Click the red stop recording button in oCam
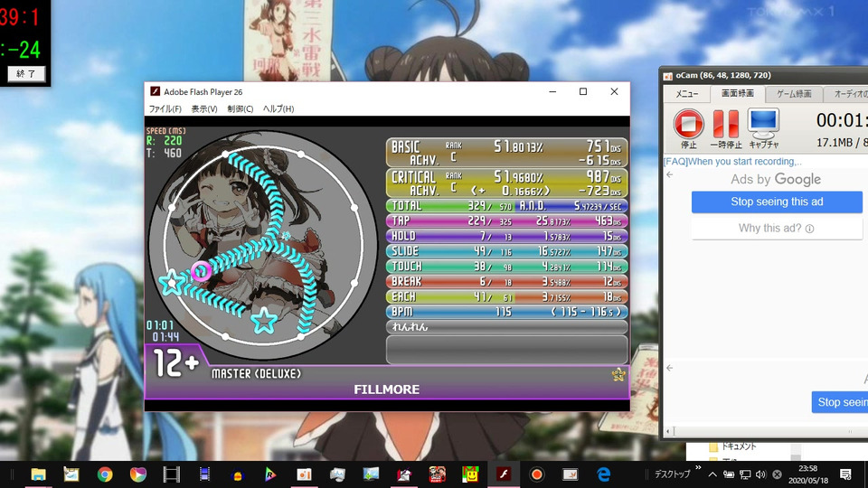The width and height of the screenshot is (868, 488). click(x=689, y=124)
